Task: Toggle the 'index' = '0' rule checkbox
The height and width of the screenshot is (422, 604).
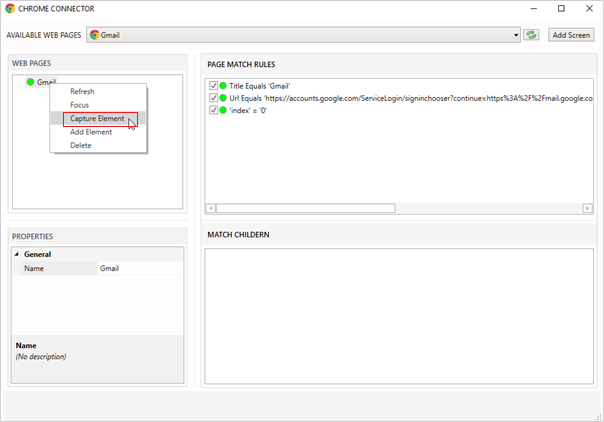Action: coord(213,110)
